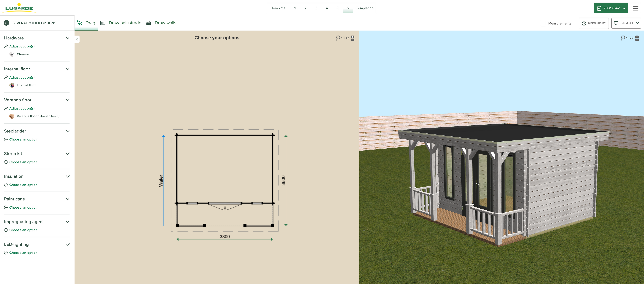This screenshot has height=284, width=644.
Task: Switch to the Template step tab
Action: (x=278, y=8)
